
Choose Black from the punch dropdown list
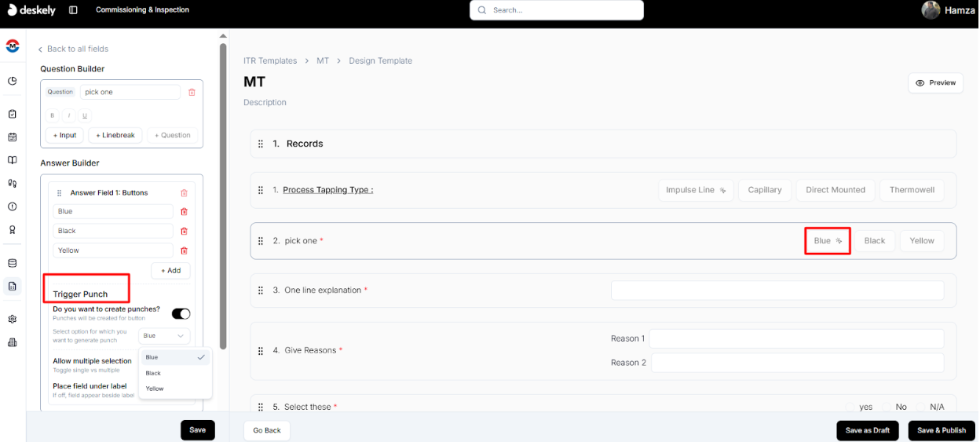pos(154,373)
